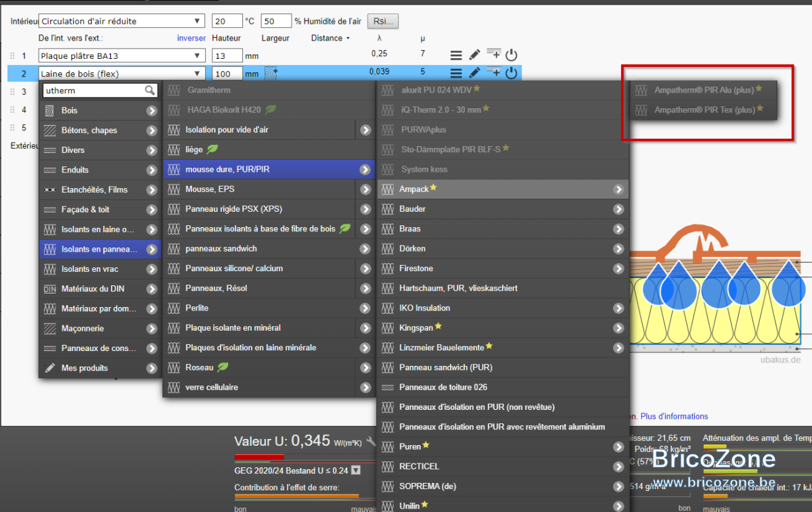Click the Bois category wood-grain icon

50,111
